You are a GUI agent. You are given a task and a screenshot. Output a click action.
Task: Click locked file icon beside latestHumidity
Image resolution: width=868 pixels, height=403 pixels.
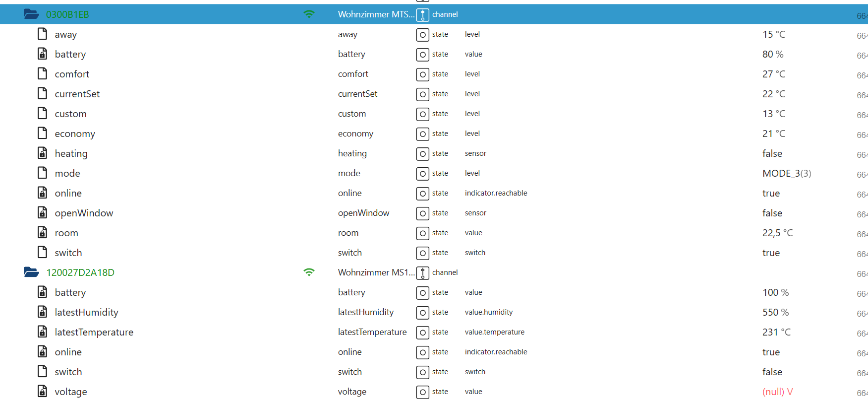(x=43, y=312)
